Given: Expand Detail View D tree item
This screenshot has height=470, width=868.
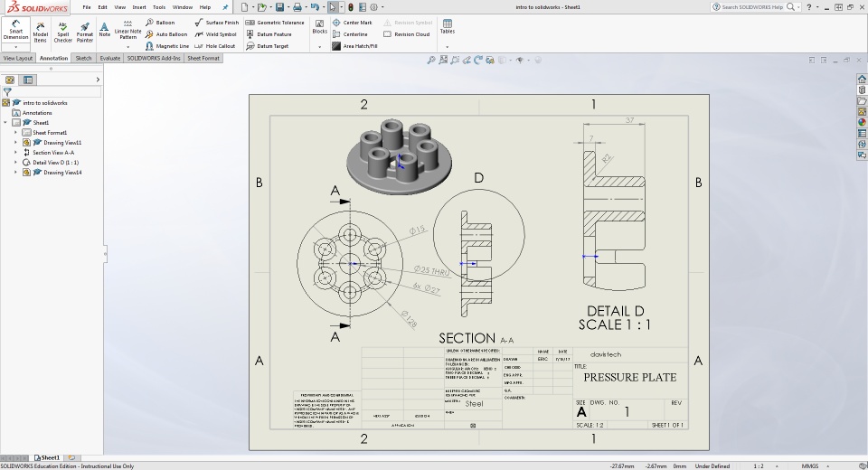Looking at the screenshot, I should [15, 163].
